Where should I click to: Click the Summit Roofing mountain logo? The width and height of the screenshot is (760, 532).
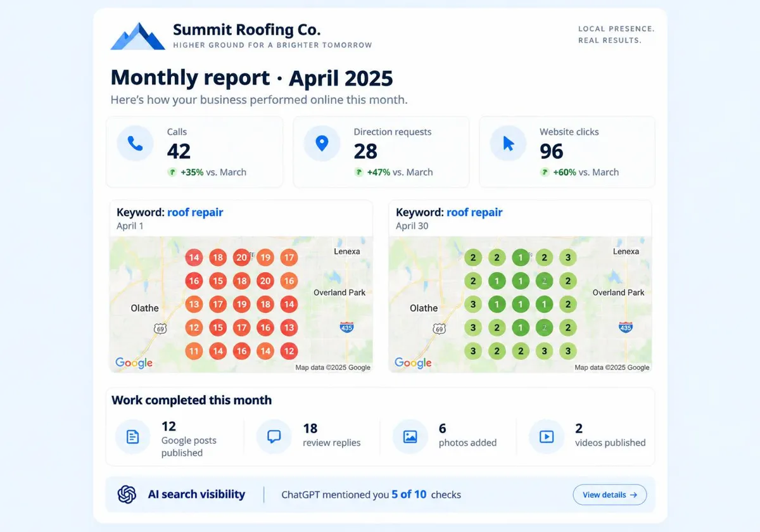[137, 36]
